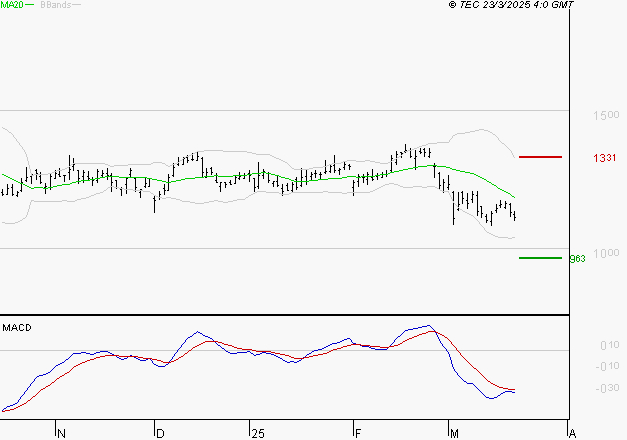Viewport: 627px width, 440px height.
Task: Select the green support line at 963
Action: [x=540, y=258]
